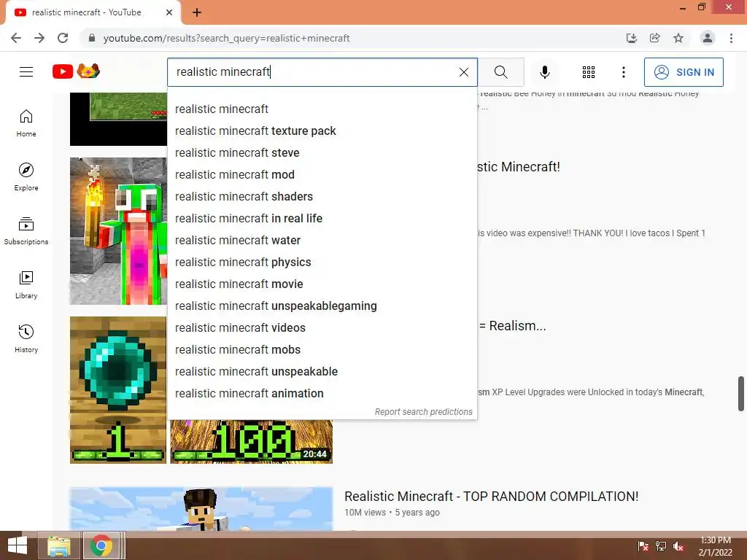The height and width of the screenshot is (560, 747).
Task: Open a new tab with the plus button
Action: coord(197,13)
